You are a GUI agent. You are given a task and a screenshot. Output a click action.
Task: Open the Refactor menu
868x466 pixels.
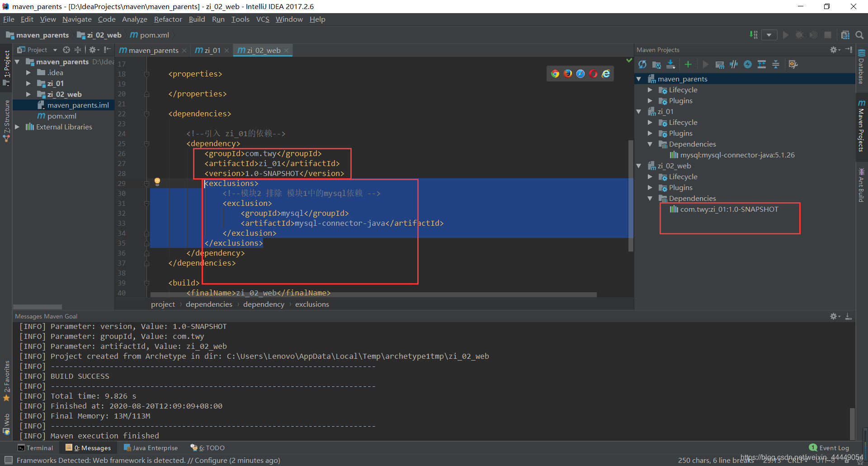click(168, 19)
